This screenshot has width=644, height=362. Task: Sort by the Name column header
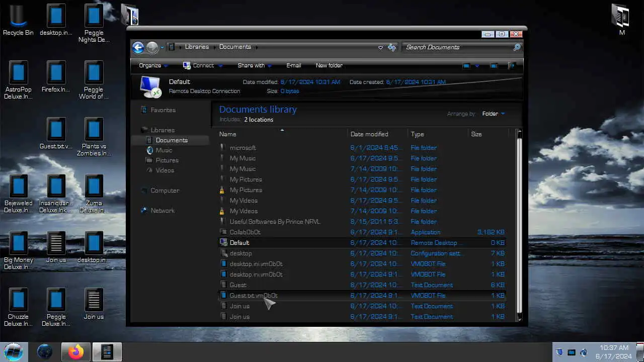[x=282, y=134]
